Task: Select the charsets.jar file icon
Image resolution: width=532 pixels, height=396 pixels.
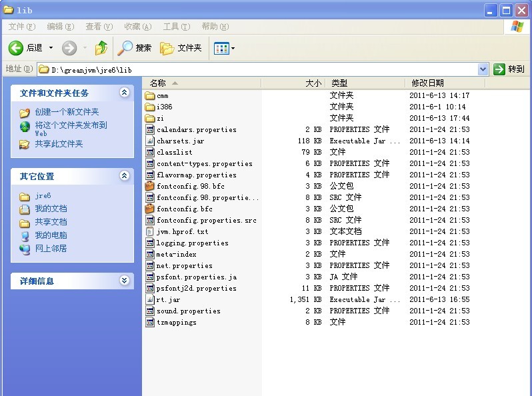Action: tap(150, 141)
